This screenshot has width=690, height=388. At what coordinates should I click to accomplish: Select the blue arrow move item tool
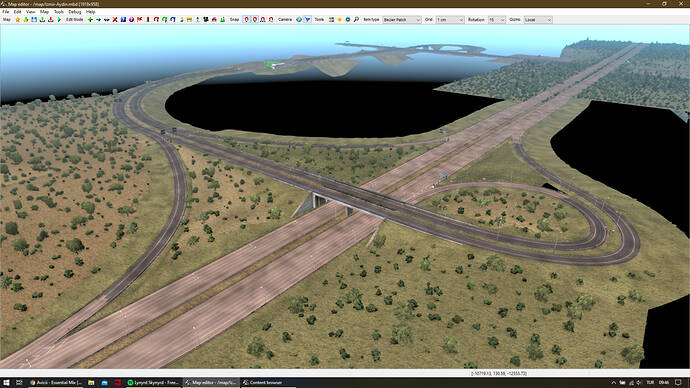98,20
